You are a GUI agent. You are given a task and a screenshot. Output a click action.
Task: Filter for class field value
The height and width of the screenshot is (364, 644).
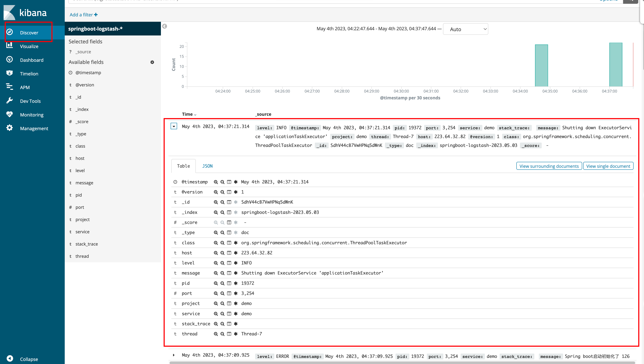216,243
